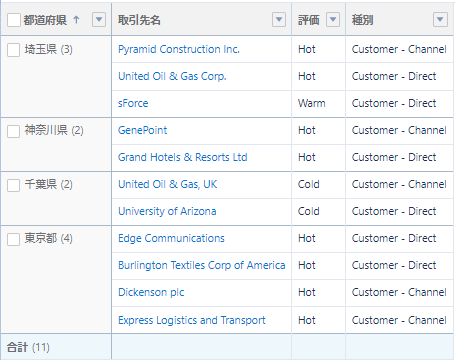Image resolution: width=455 pixels, height=360 pixels.
Task: Select the 埼玉県 group checkbox
Action: tap(13, 50)
